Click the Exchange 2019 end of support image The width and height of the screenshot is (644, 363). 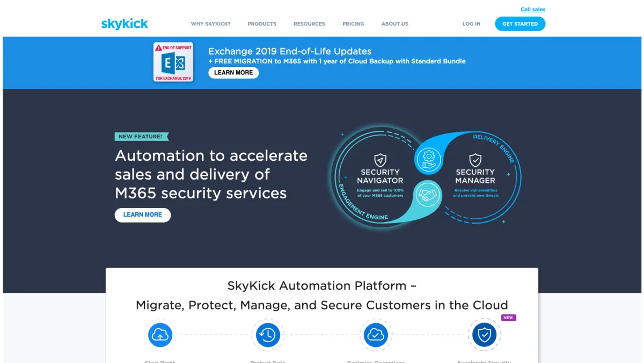pos(173,62)
